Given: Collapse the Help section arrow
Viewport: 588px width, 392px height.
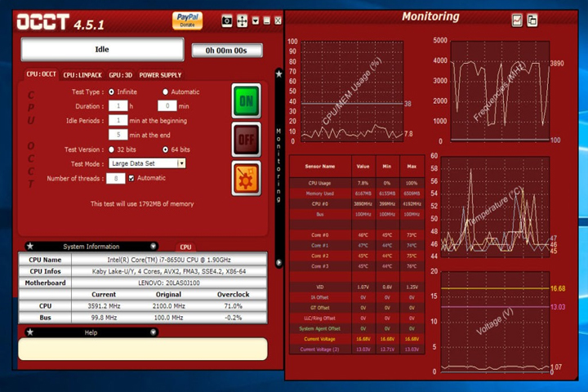Looking at the screenshot, I should (153, 332).
